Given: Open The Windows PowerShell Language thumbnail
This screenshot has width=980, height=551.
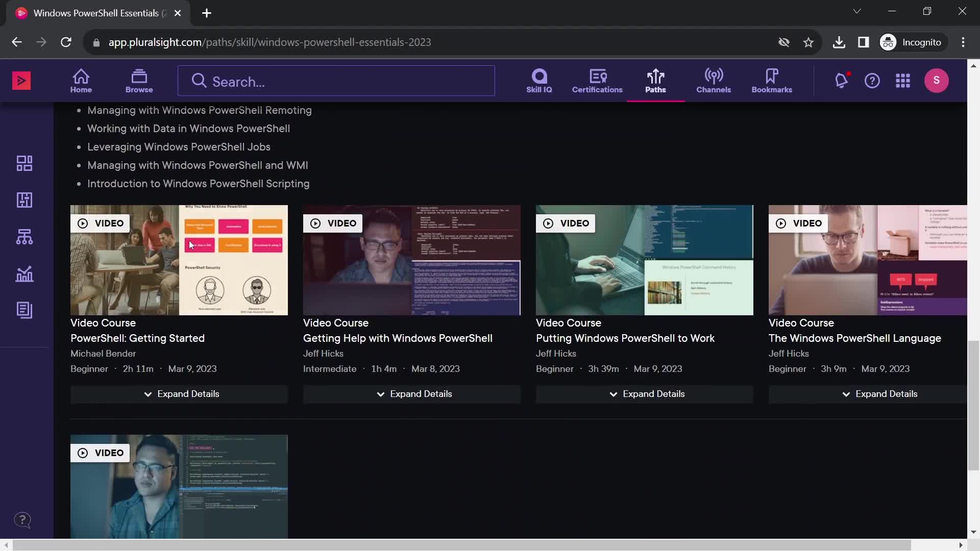Looking at the screenshot, I should click(868, 260).
